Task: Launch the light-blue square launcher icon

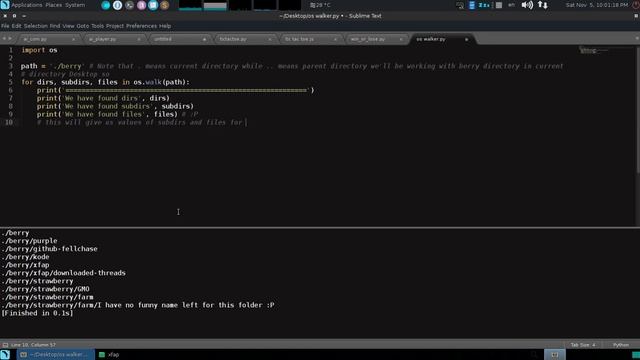Action: [x=153, y=5]
